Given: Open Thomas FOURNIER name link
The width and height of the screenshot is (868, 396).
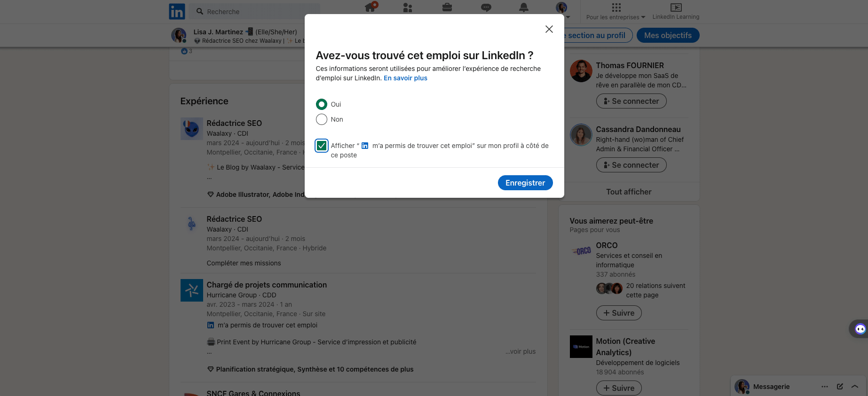Looking at the screenshot, I should click(630, 65).
